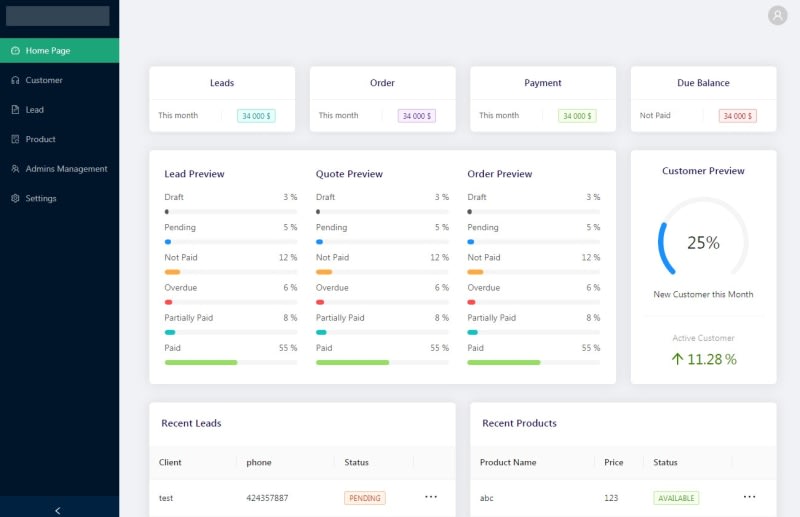Click the green up arrow beside 11.28 %
This screenshot has height=517, width=800.
pyautogui.click(x=677, y=359)
